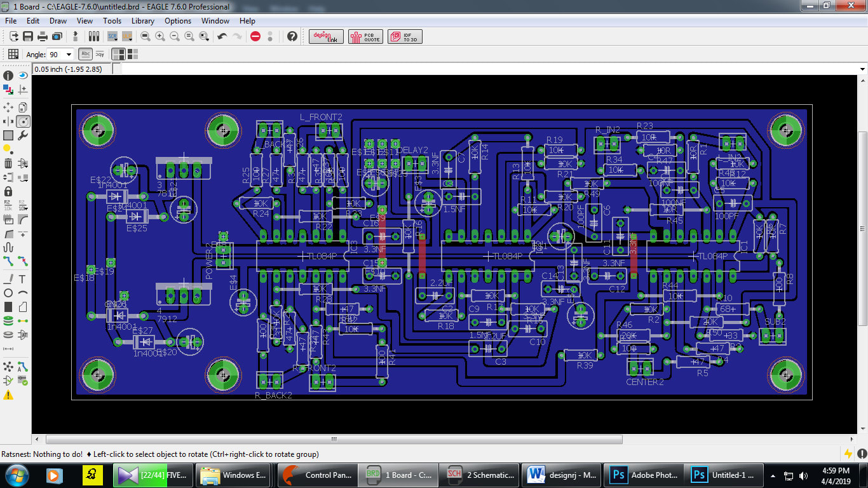Image resolution: width=868 pixels, height=488 pixels.
Task: Select the Delete trash tool
Action: [x=8, y=163]
